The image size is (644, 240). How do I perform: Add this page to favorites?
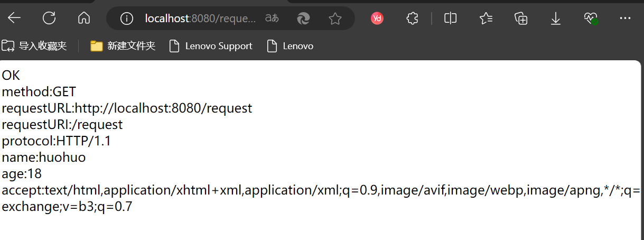coord(335,19)
